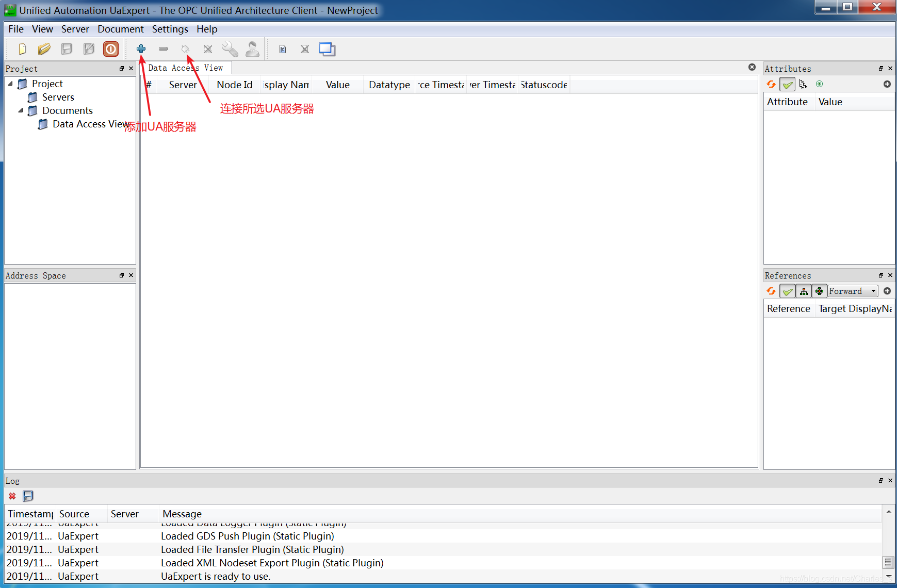Close the Log panel
Screen dimensions: 897x588
[890, 480]
